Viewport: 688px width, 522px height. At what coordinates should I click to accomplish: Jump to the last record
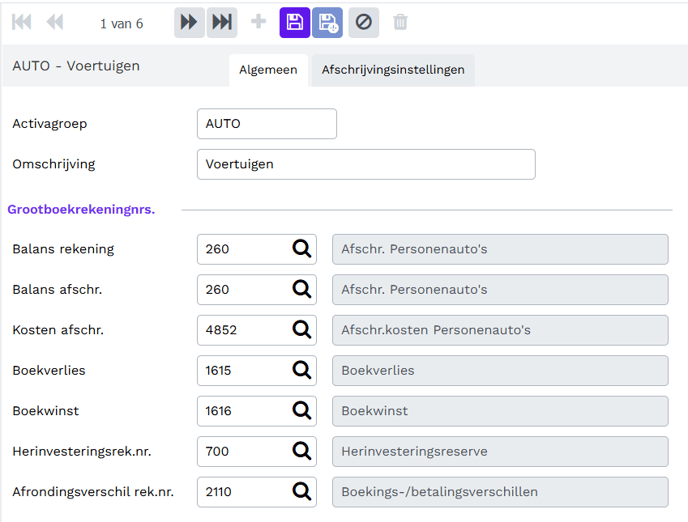222,22
